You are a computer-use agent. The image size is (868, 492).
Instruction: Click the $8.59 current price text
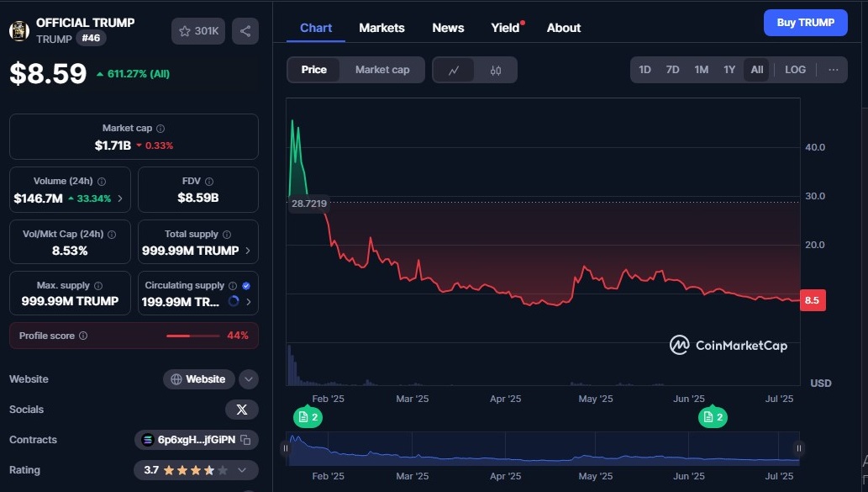48,73
